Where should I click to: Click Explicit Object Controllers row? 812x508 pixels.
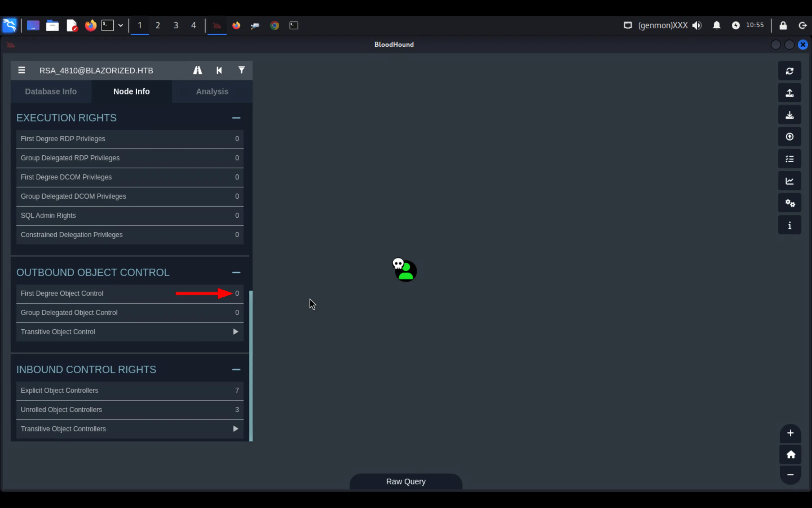pyautogui.click(x=130, y=390)
